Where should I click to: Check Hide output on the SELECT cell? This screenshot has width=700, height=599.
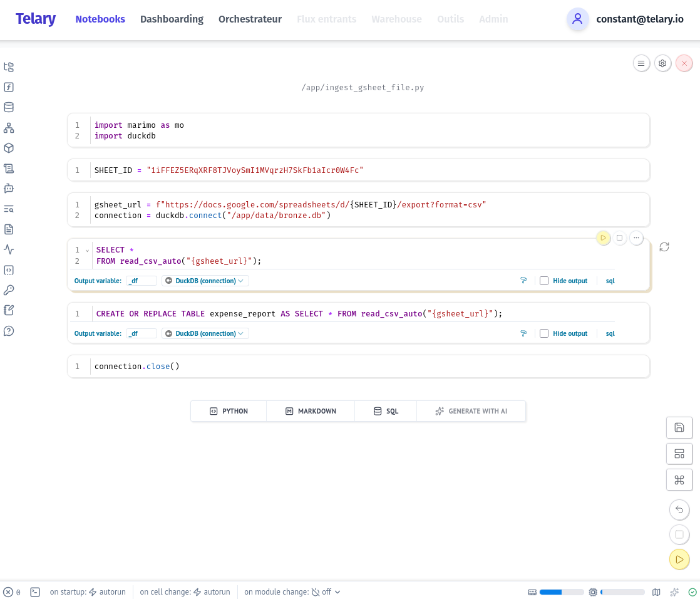tap(544, 281)
